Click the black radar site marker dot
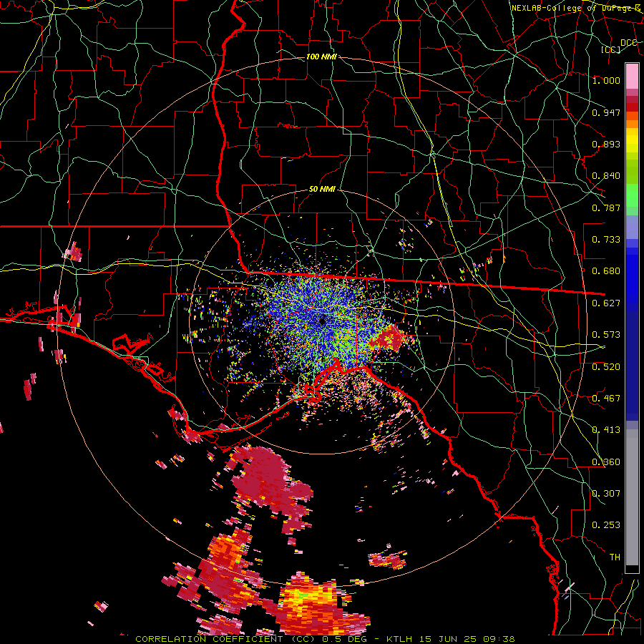Viewport: 644px width, 644px height. (x=323, y=321)
